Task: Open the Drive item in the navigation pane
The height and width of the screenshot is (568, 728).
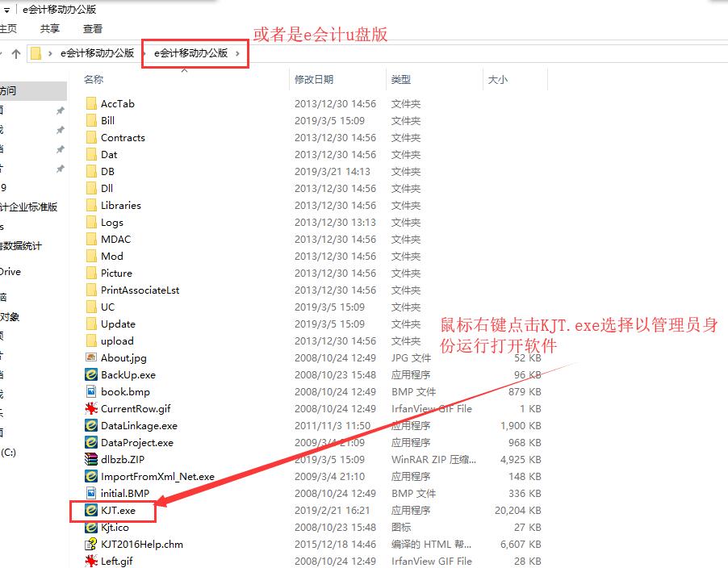Action: 10,271
